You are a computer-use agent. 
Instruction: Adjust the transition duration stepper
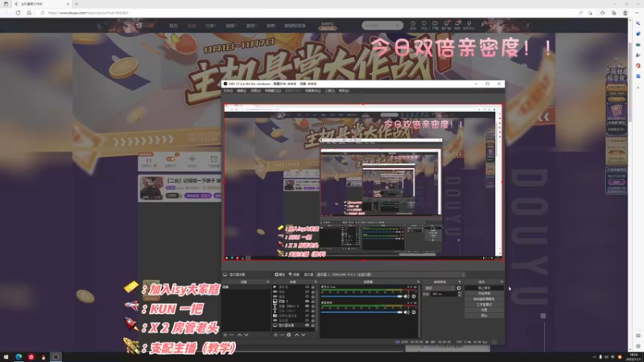pos(459,294)
